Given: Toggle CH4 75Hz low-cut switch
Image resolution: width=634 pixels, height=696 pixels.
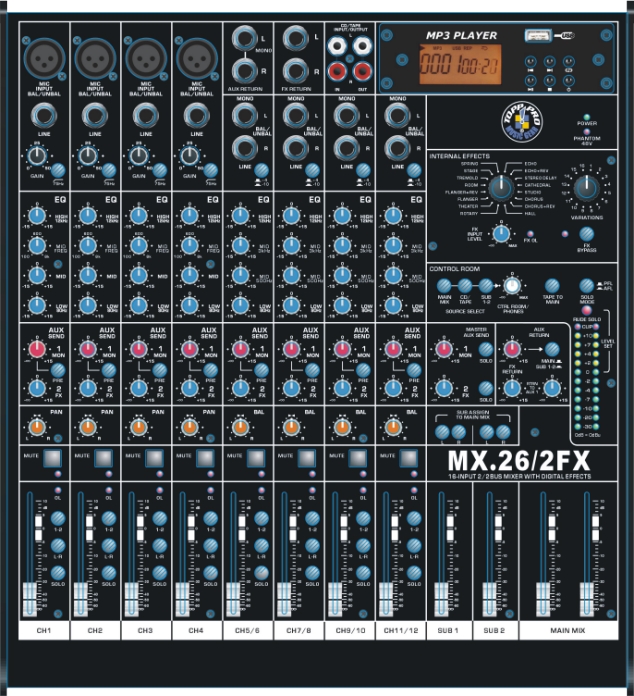Looking at the screenshot, I should [211, 170].
